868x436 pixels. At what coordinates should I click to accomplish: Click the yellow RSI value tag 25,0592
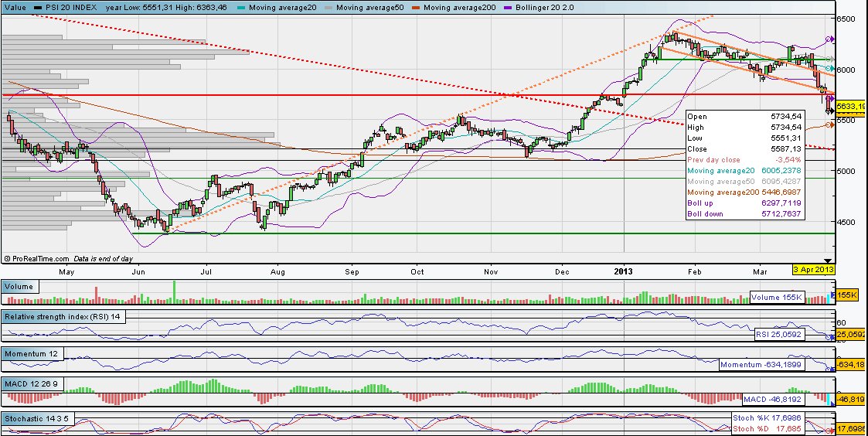[851, 335]
